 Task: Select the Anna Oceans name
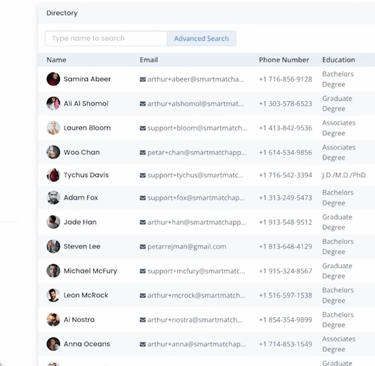87,344
